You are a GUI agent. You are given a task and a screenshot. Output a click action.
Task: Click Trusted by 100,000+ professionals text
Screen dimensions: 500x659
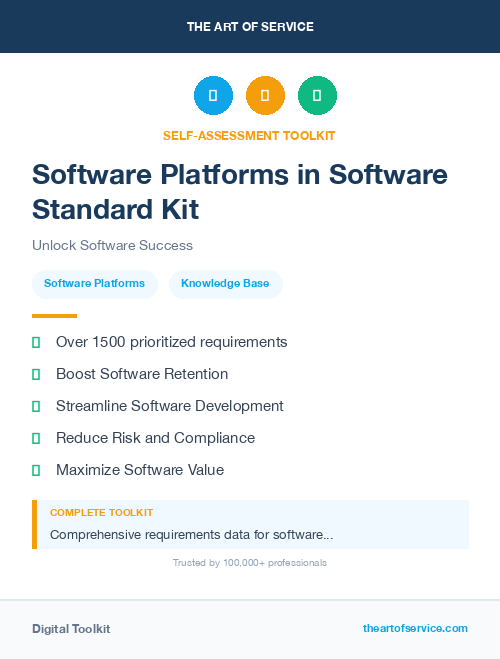pos(250,563)
